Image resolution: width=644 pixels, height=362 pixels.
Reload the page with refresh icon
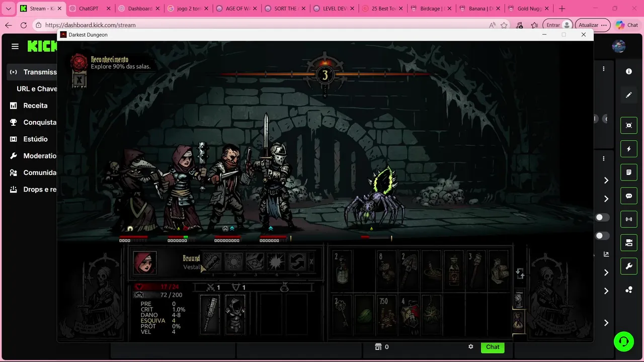point(24,25)
